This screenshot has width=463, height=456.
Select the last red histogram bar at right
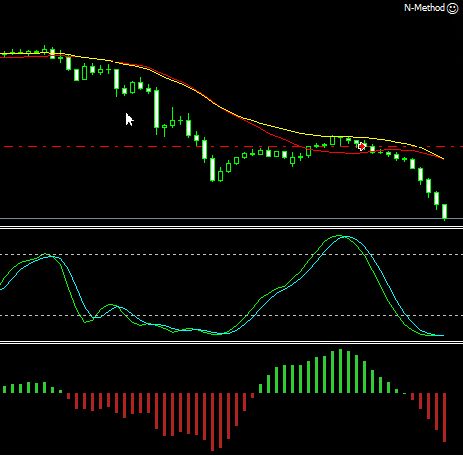[x=444, y=417]
